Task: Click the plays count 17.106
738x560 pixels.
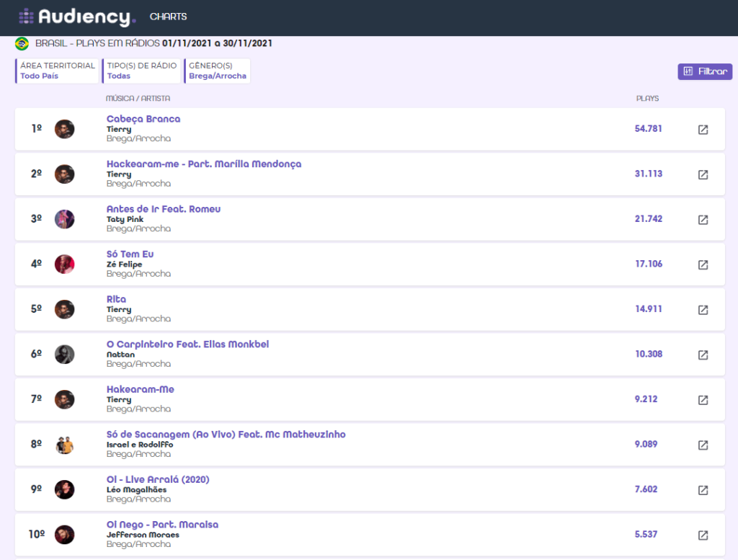Action: pyautogui.click(x=649, y=264)
